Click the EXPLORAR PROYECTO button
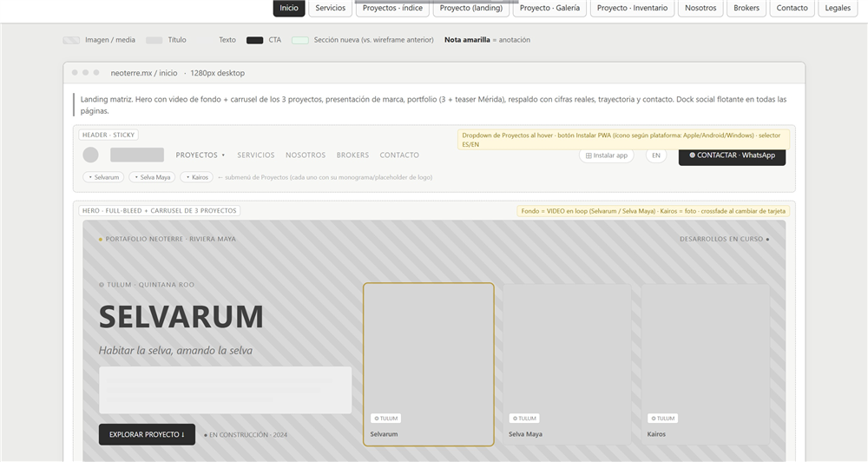 147,434
